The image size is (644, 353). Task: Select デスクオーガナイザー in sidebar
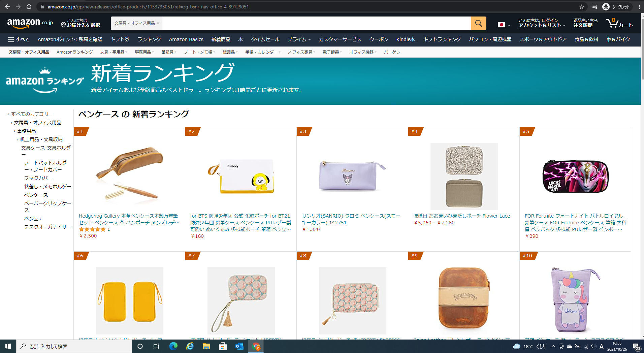[x=47, y=227]
